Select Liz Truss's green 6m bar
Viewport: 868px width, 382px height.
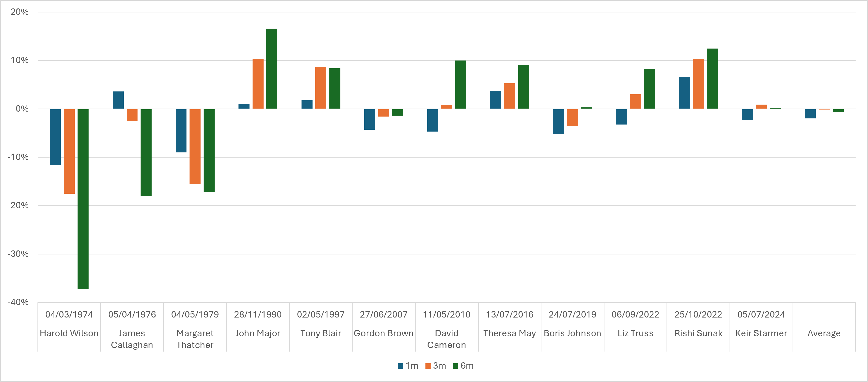tap(649, 89)
